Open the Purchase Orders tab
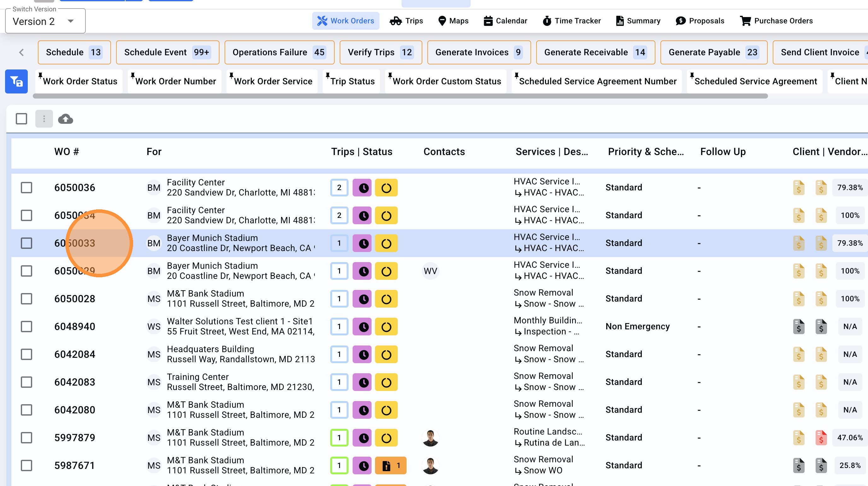 776,21
